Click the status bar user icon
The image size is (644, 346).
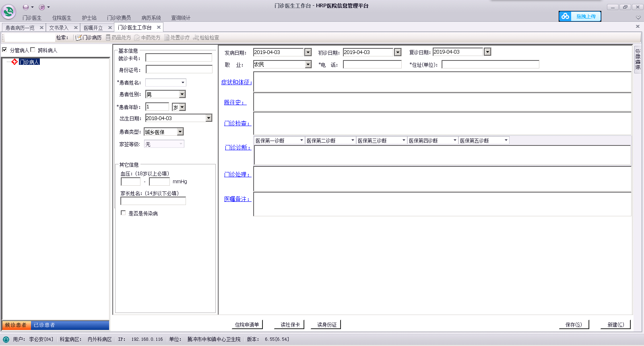click(6, 339)
